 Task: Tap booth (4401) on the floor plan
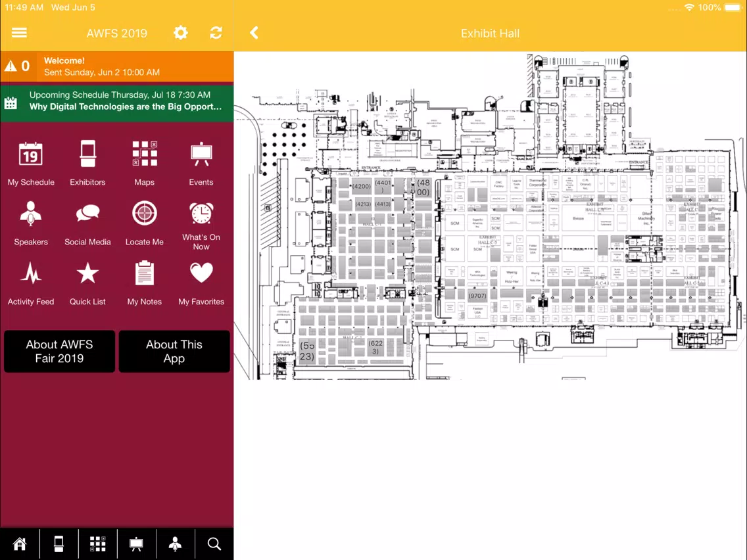pyautogui.click(x=383, y=186)
